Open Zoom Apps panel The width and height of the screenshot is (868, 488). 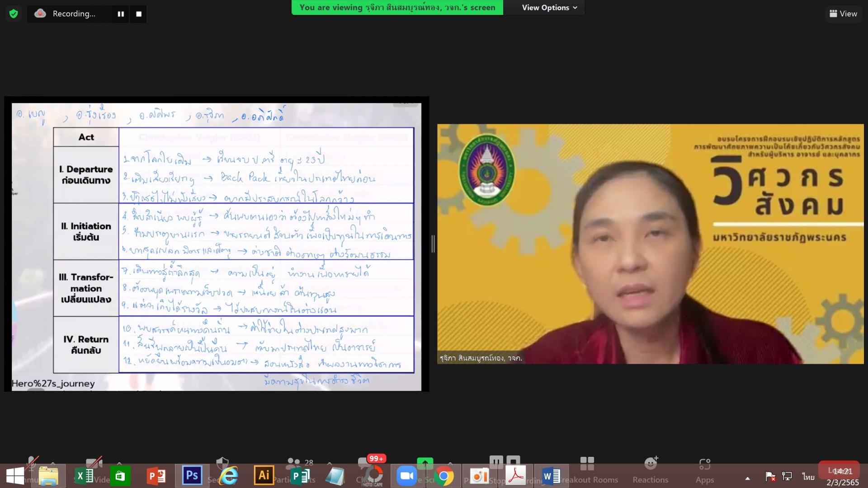tap(705, 470)
